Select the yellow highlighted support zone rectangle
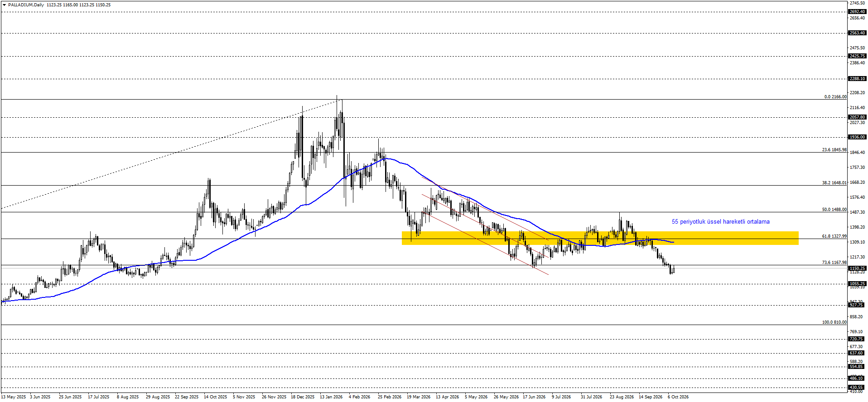This screenshot has width=868, height=402. (x=600, y=238)
